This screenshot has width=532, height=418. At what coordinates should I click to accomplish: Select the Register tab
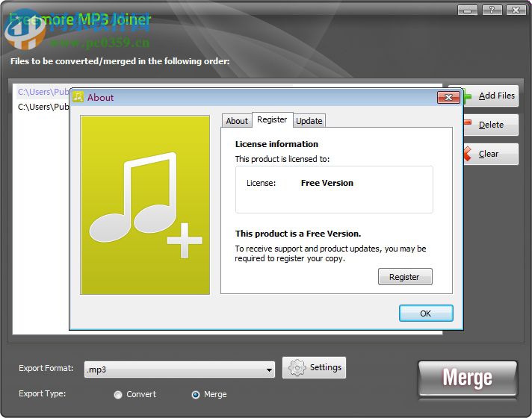(272, 119)
